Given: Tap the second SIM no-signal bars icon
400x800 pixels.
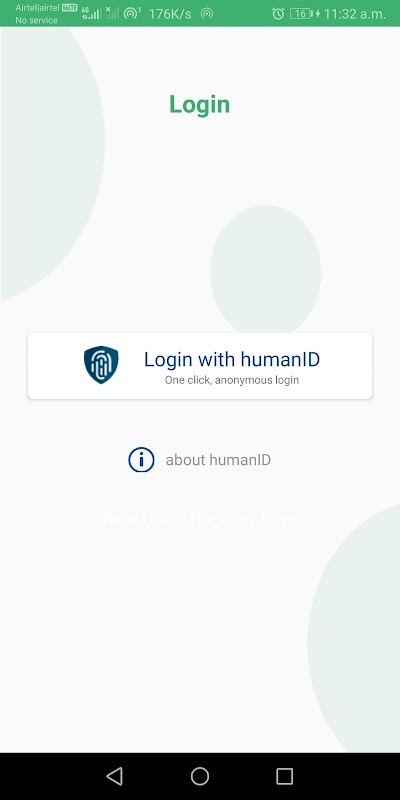Looking at the screenshot, I should pyautogui.click(x=112, y=13).
